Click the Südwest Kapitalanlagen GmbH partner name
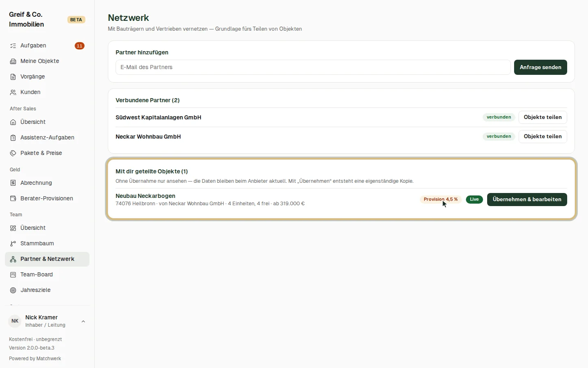This screenshot has height=368, width=588. click(158, 118)
